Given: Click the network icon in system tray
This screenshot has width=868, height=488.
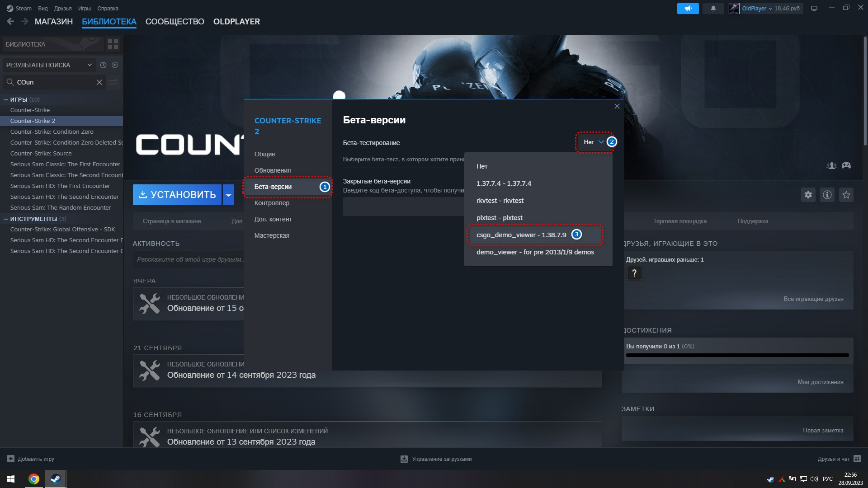Looking at the screenshot, I should (x=803, y=479).
